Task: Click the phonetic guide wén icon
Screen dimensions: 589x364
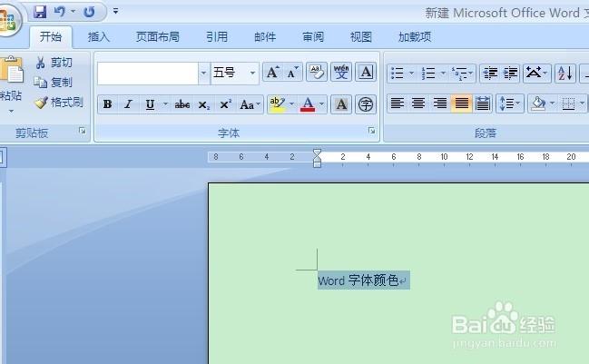Action: [341, 72]
